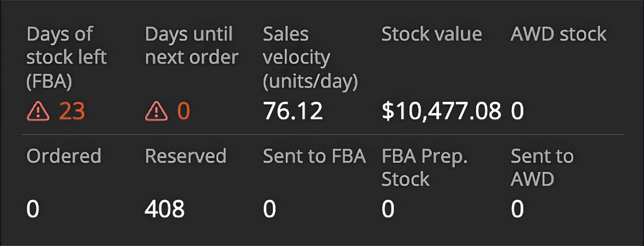Click the warning icon beside 23 days

tap(38, 111)
